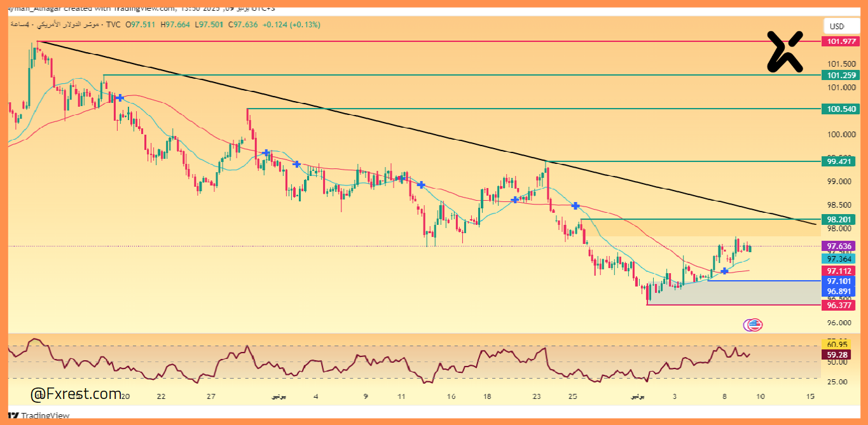Click date label 27 on time axis
This screenshot has width=868, height=425.
(212, 396)
